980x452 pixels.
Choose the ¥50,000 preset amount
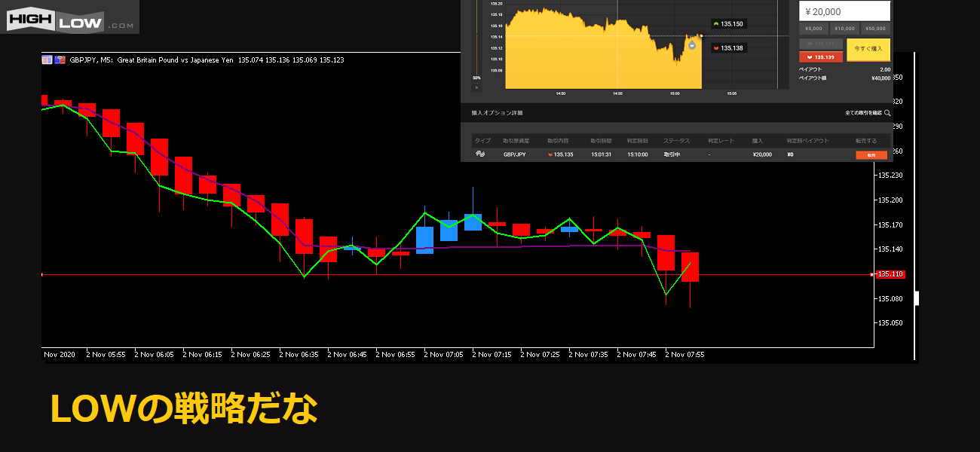(x=875, y=29)
